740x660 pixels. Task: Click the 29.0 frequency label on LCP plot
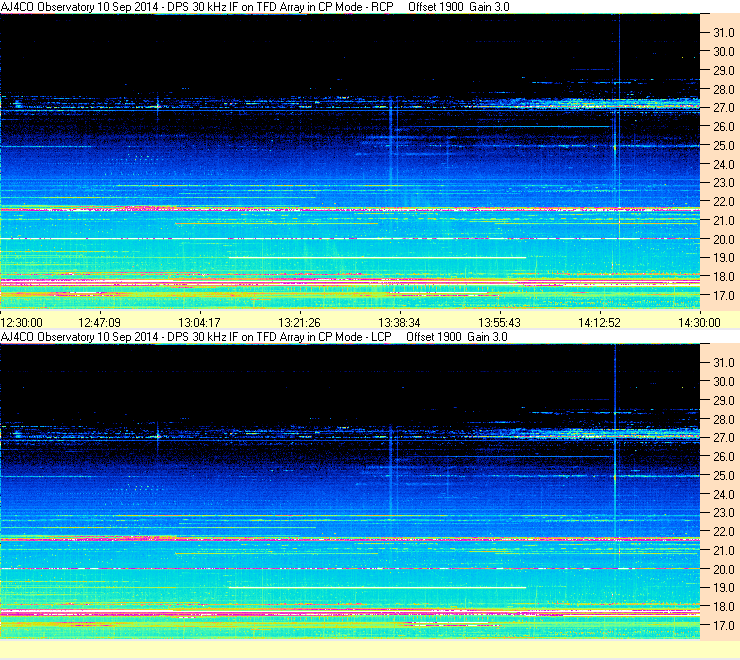[724, 400]
